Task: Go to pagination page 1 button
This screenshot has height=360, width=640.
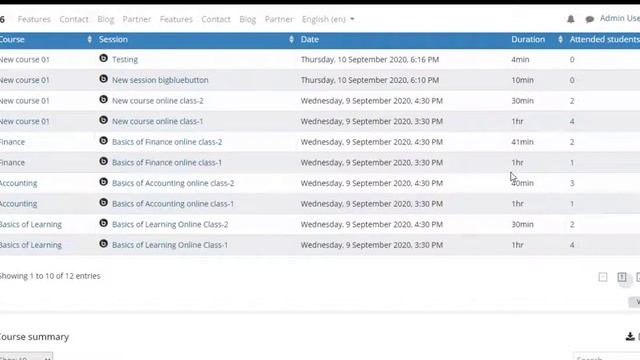Action: (x=622, y=277)
